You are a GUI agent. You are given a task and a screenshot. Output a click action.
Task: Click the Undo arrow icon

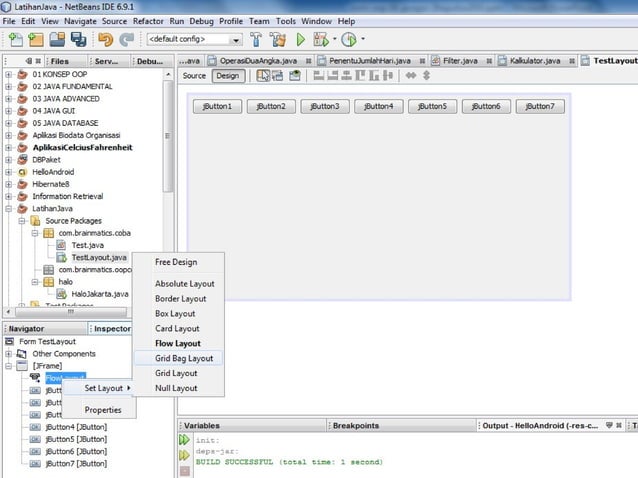[x=105, y=40]
